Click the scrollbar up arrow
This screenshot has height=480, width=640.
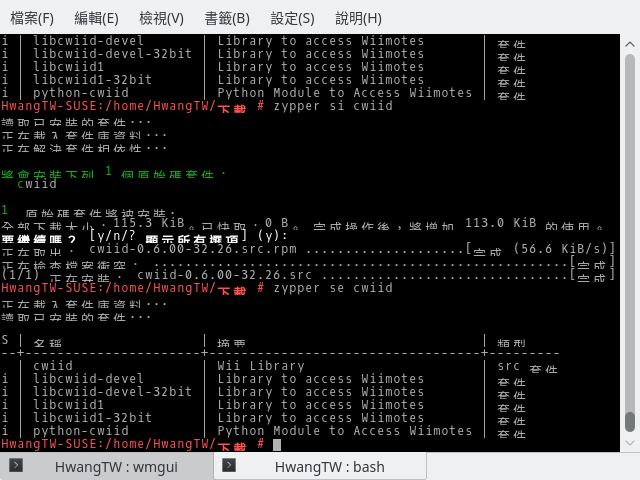630,44
